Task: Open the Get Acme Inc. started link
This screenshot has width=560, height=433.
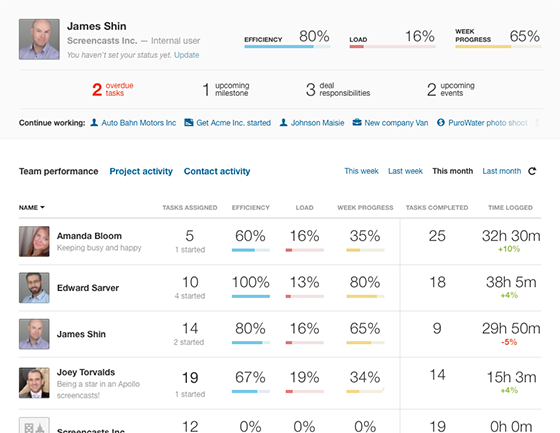Action: [x=234, y=123]
